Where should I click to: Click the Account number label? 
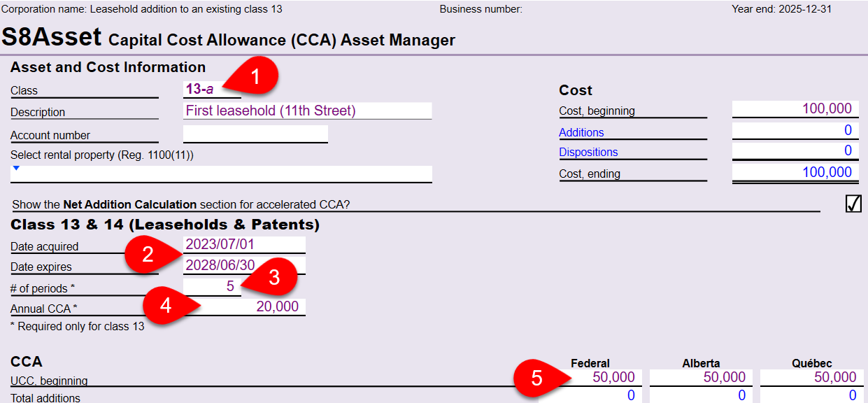point(50,135)
